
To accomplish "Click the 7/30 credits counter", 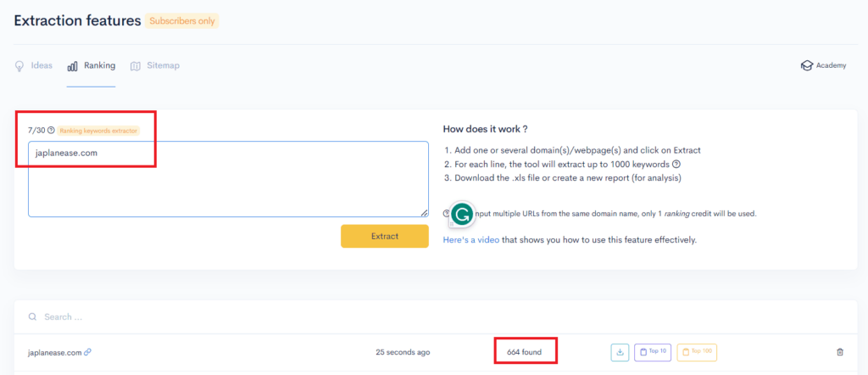I will 36,131.
